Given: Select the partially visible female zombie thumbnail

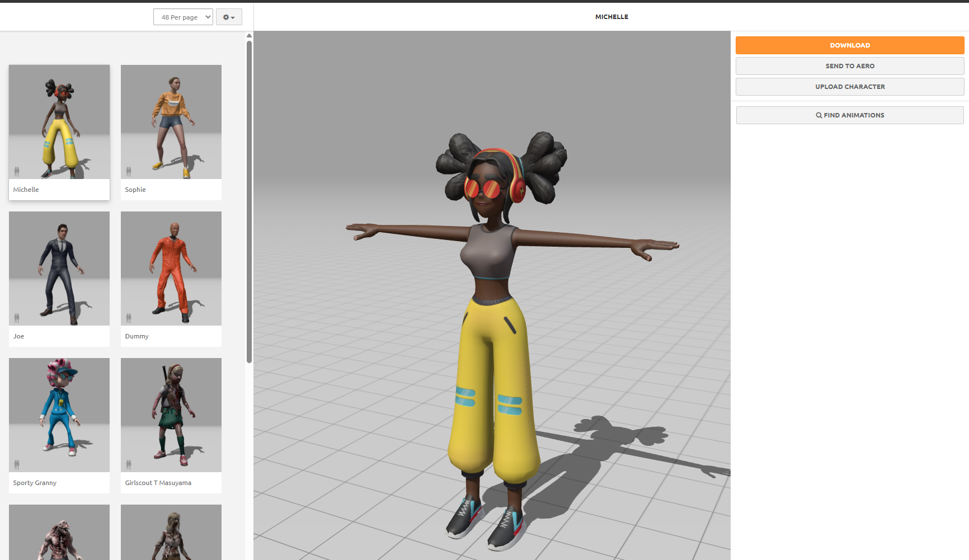Looking at the screenshot, I should (171, 533).
